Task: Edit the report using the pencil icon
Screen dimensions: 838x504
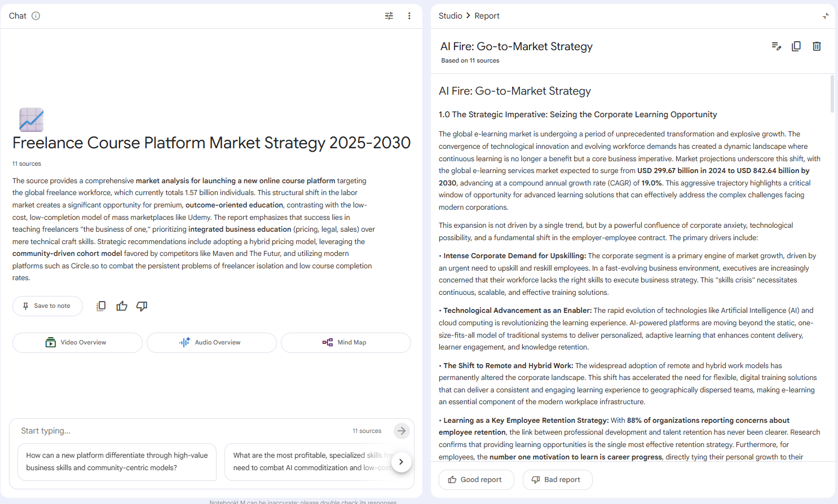Action: point(777,46)
